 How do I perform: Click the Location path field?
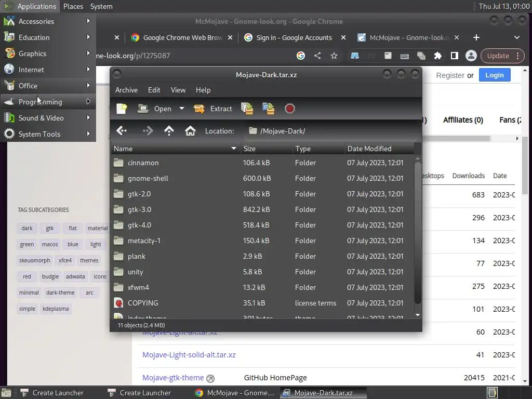pos(331,131)
